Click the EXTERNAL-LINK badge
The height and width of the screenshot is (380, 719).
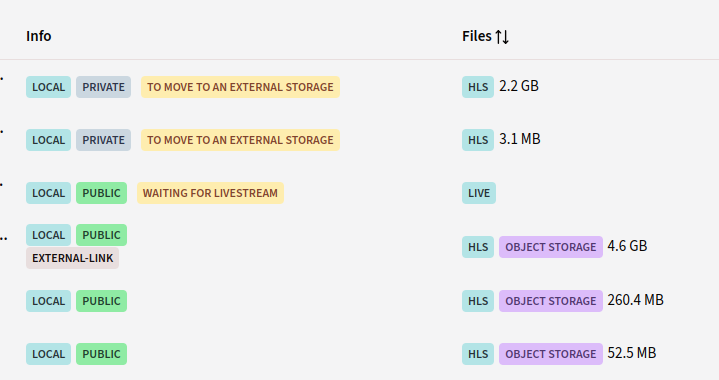(x=72, y=258)
